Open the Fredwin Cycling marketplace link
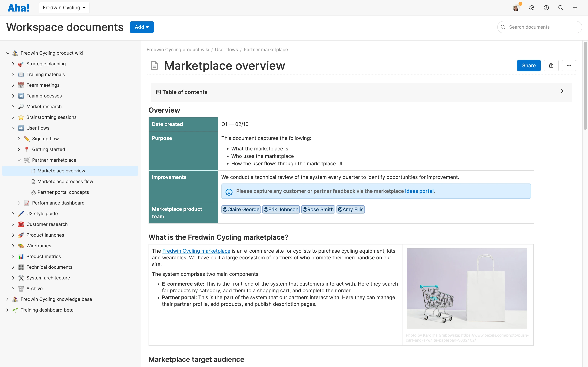Image resolution: width=588 pixels, height=367 pixels. click(x=196, y=251)
